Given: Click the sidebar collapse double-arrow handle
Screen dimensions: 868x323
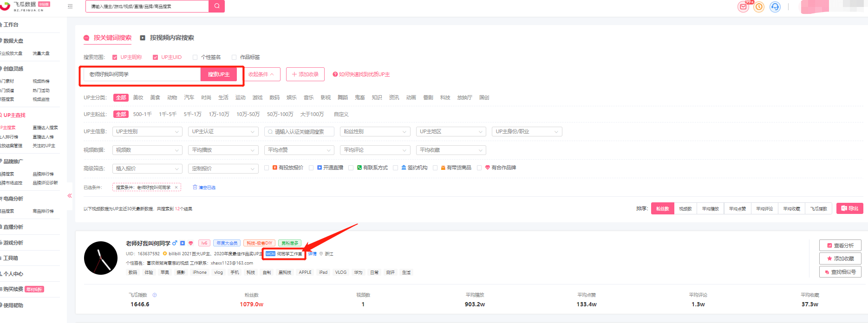Looking at the screenshot, I should (x=70, y=196).
